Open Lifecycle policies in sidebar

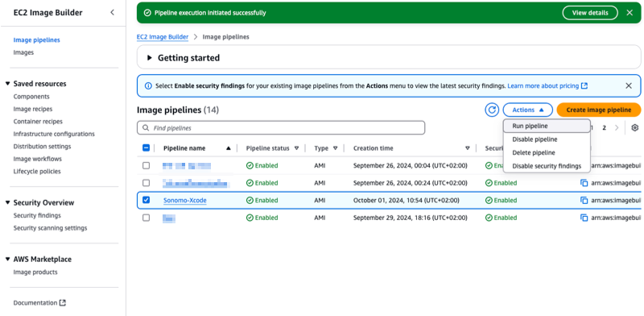(x=37, y=171)
